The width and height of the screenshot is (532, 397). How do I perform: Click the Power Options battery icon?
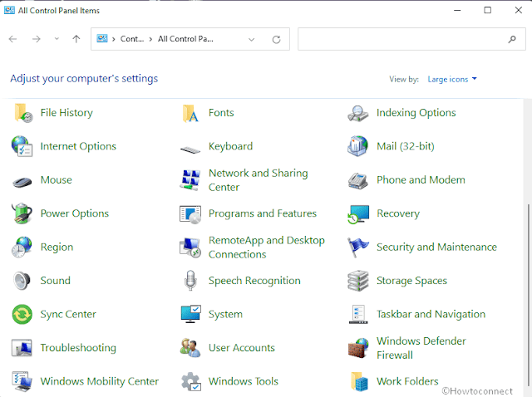pyautogui.click(x=22, y=213)
